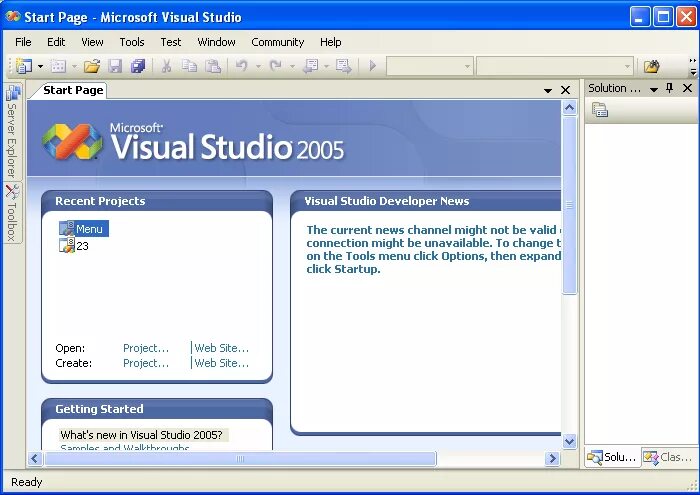Click the horizontal scrollbar left arrow
The image size is (700, 495).
(35, 458)
